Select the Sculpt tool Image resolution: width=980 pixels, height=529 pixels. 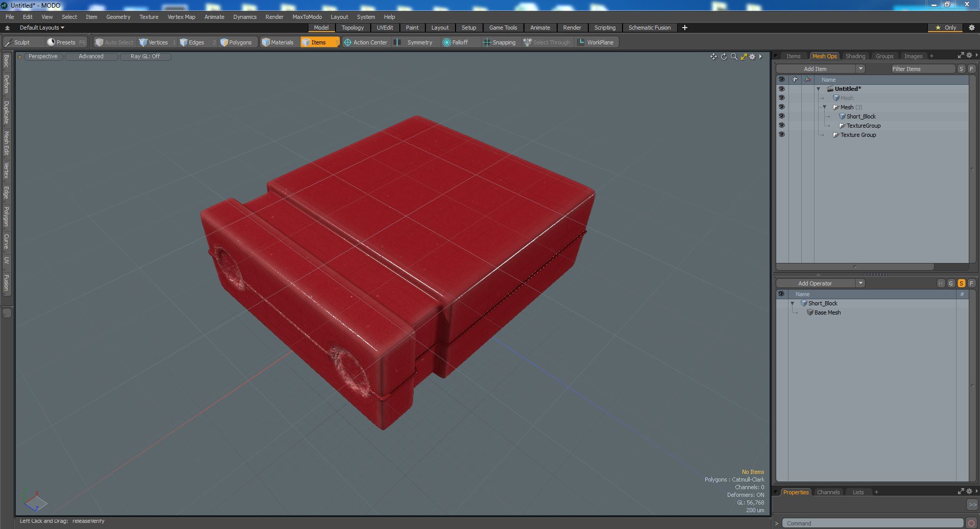[18, 42]
